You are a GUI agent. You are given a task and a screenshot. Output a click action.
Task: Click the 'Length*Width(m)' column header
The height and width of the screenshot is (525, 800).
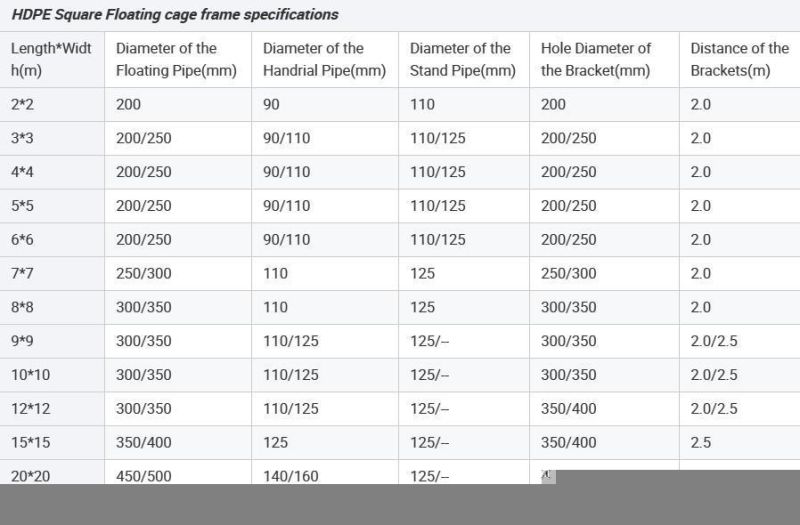[51, 59]
